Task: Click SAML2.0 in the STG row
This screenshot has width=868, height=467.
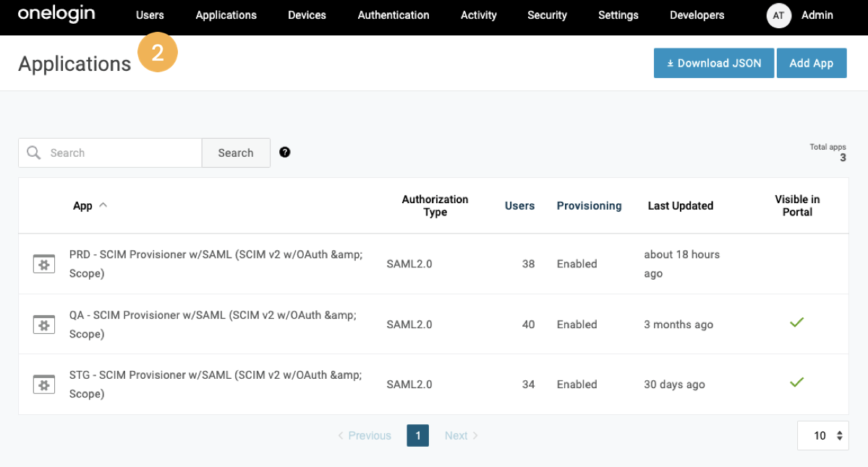Action: (x=409, y=385)
